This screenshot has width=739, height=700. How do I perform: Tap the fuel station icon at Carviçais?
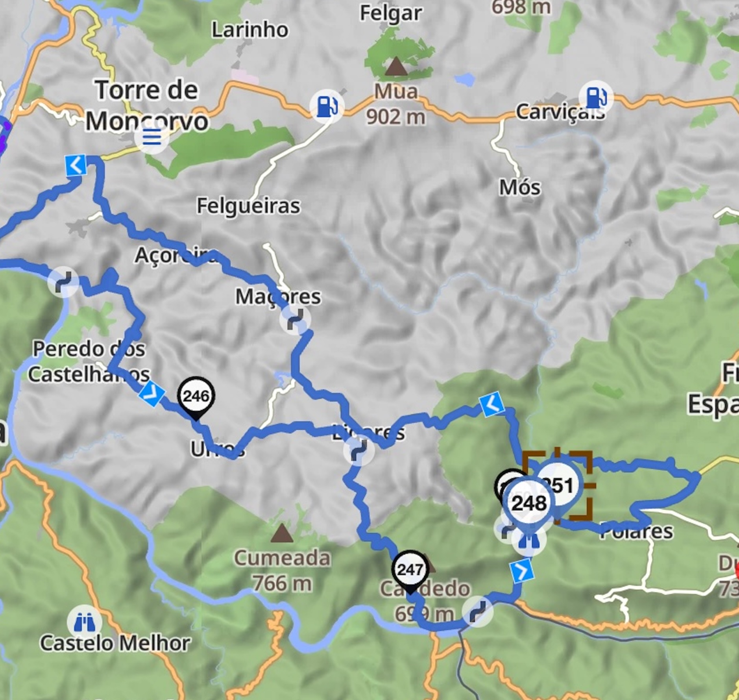point(596,98)
